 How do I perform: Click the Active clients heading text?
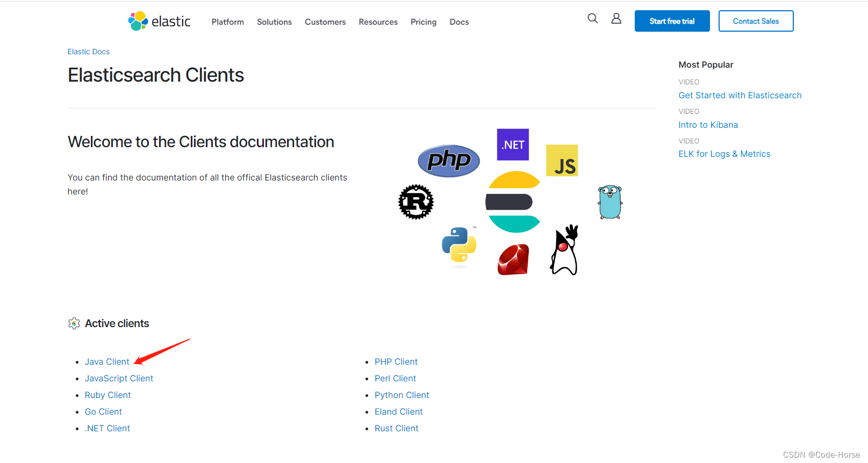coord(117,323)
